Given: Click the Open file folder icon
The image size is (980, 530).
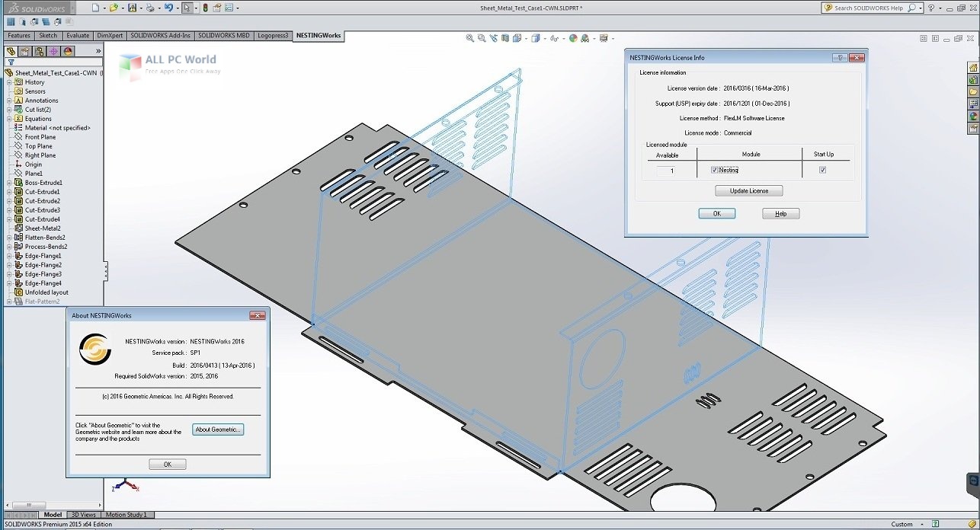Looking at the screenshot, I should 114,8.
